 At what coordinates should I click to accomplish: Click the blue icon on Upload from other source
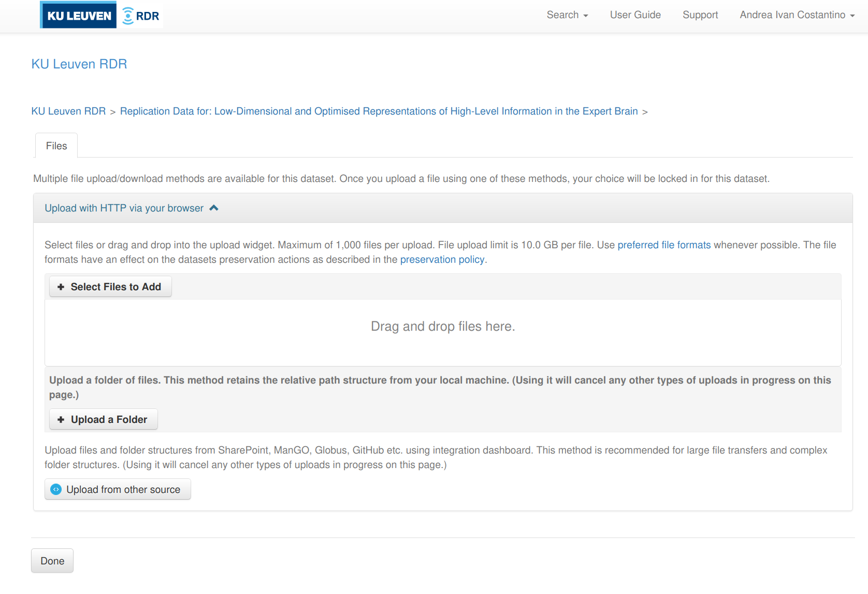pyautogui.click(x=56, y=489)
